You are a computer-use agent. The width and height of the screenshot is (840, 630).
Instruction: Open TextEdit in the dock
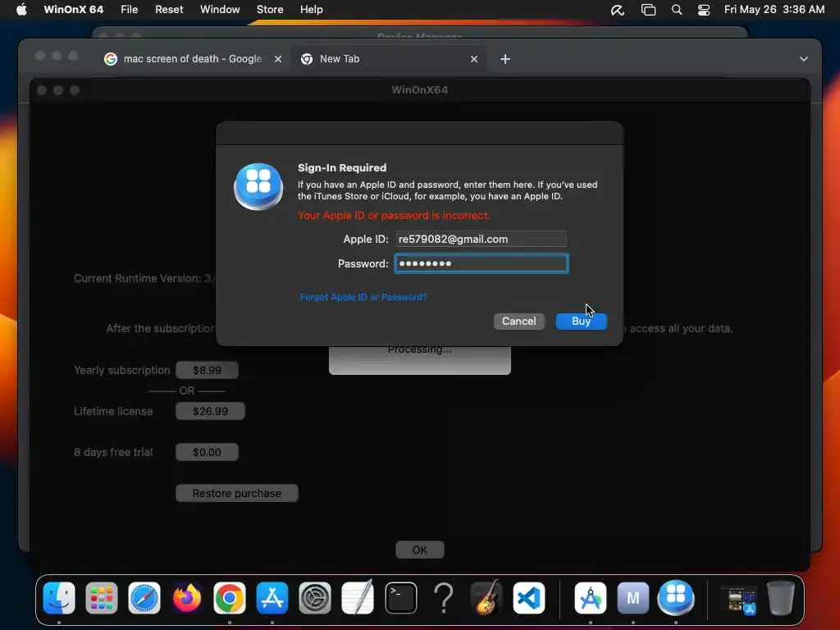pyautogui.click(x=358, y=598)
